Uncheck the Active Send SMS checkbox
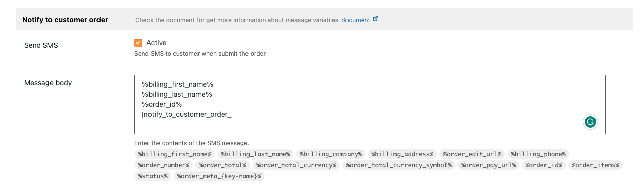Viewport: 644px width, 187px height. [138, 43]
